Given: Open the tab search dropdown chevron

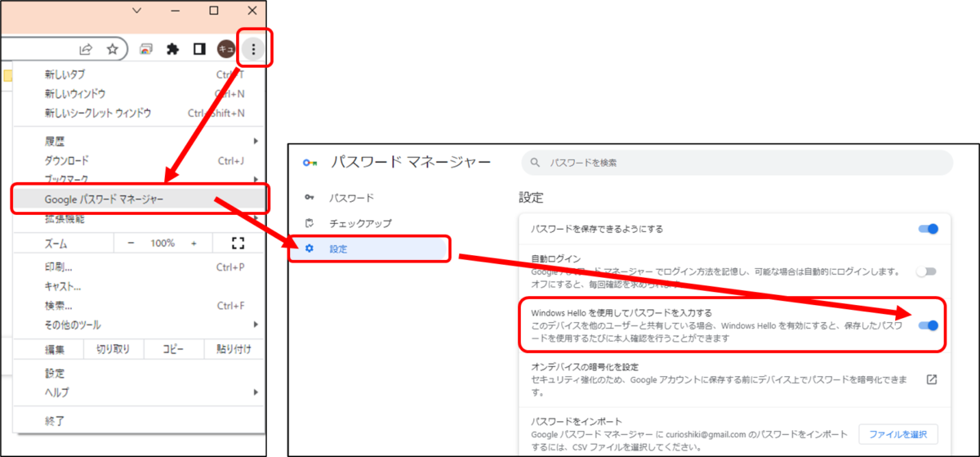Looking at the screenshot, I should (x=136, y=11).
